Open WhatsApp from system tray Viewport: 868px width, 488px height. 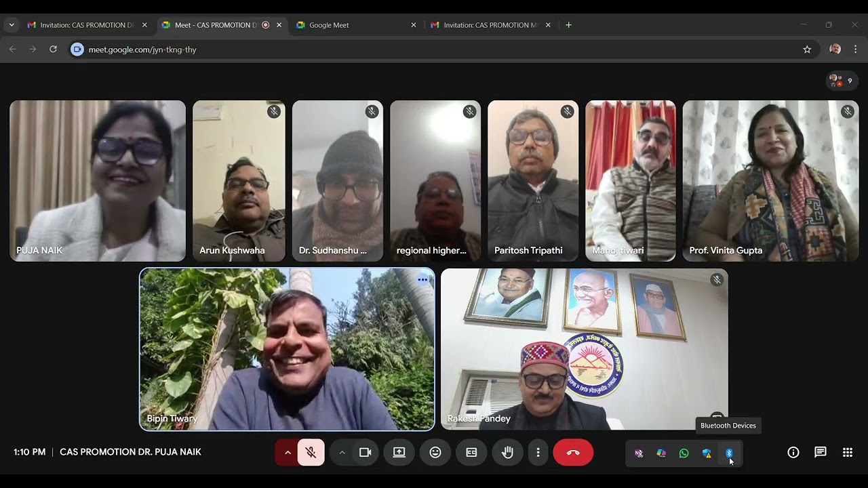[684, 453]
